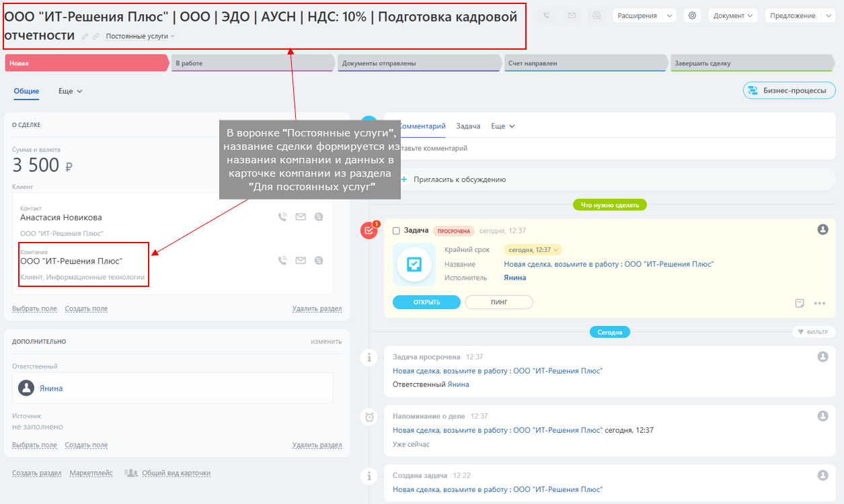
Task: Open chat with company ООО "ИТ-Решения Плюс"
Action: click(319, 261)
